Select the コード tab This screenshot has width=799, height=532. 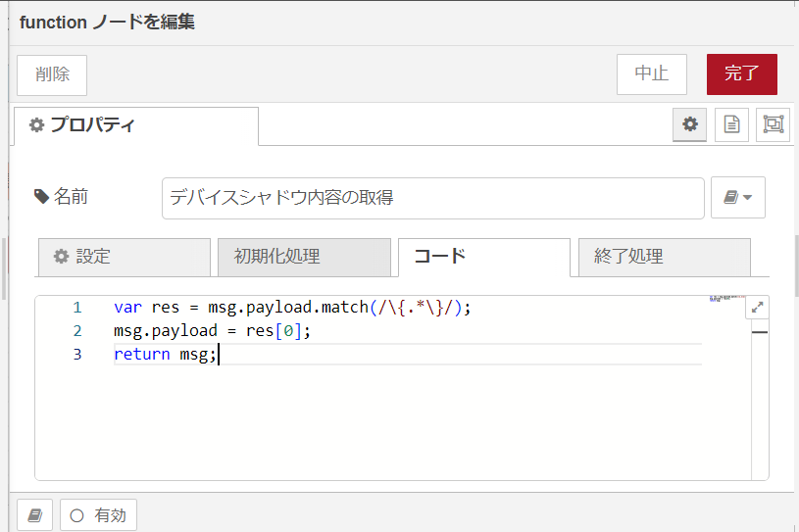(x=484, y=257)
